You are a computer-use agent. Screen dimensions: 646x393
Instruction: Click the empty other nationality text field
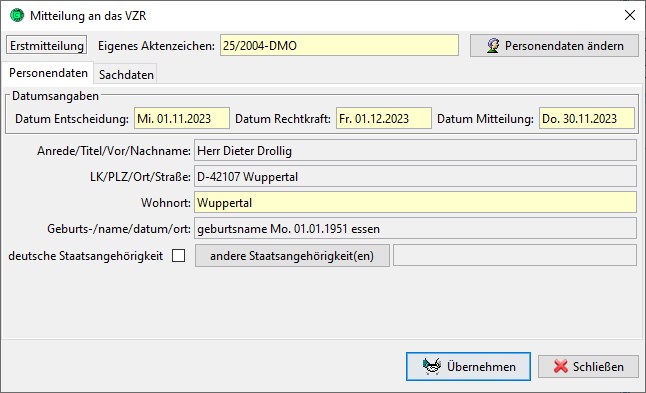click(515, 256)
